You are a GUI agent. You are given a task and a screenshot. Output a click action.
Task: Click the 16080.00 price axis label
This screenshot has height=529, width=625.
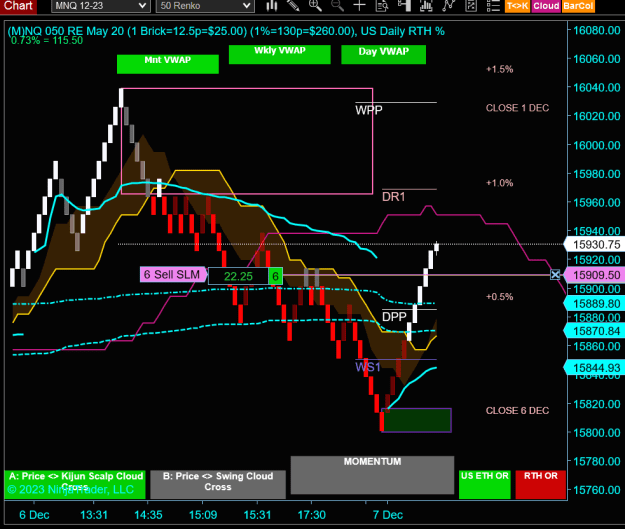597,30
